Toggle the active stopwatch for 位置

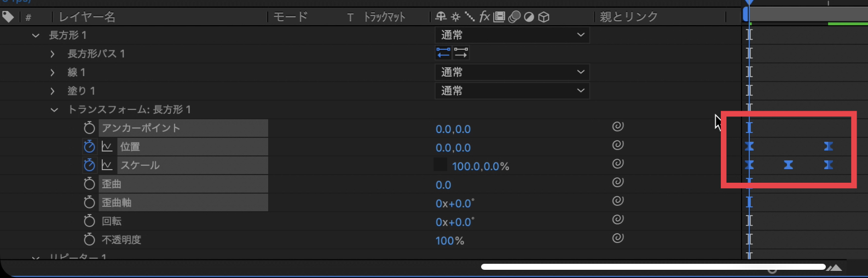[x=89, y=147]
